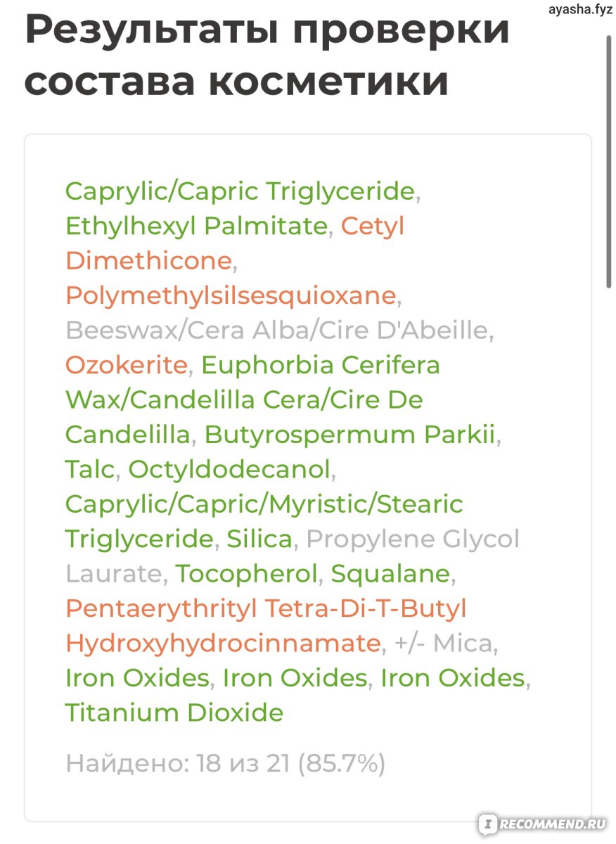
Task: Open the Octyldodecanol ingredient link
Action: pos(229,470)
